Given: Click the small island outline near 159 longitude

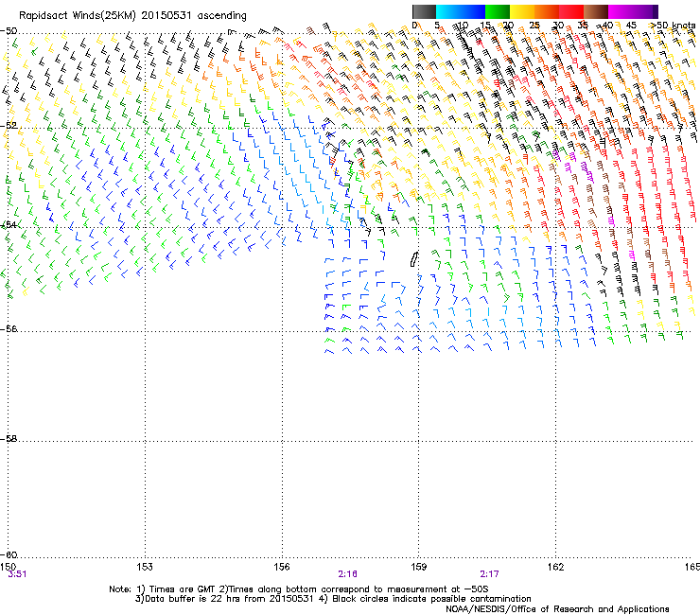Looking at the screenshot, I should click(413, 259).
